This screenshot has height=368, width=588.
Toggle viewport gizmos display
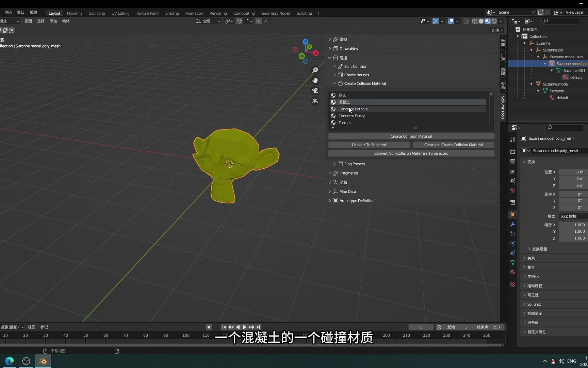coord(436,21)
